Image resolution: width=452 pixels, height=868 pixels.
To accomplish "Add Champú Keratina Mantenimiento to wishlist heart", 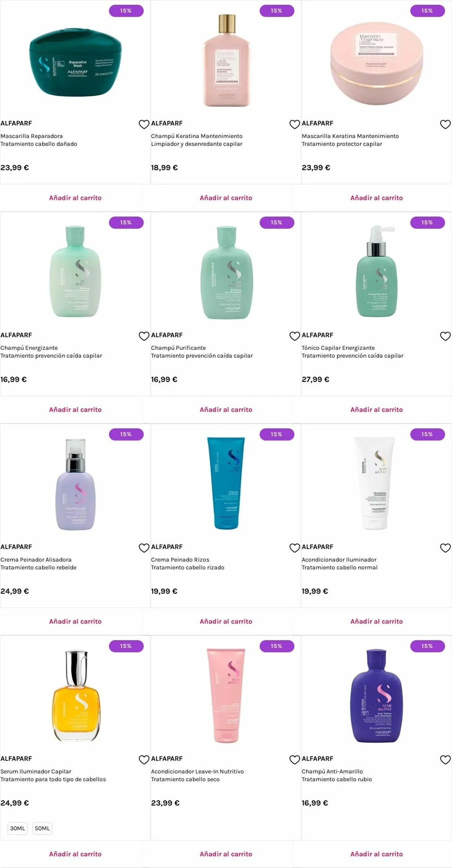I will point(295,124).
